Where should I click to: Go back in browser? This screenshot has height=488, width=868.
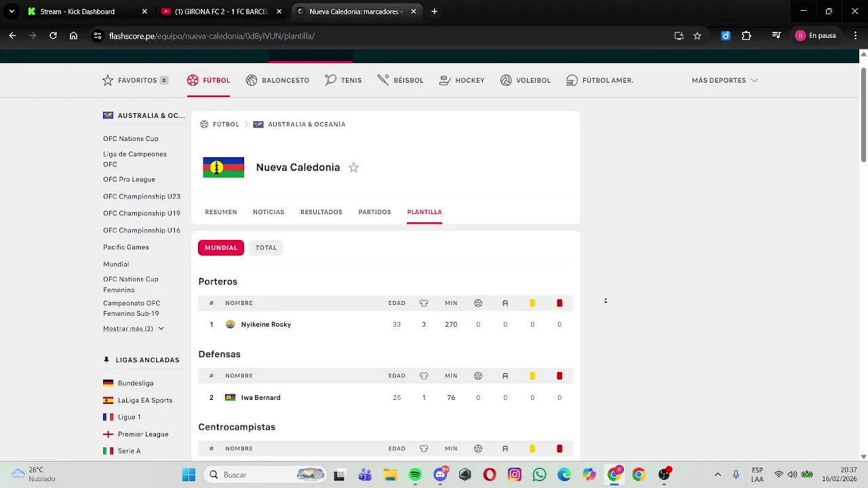[12, 36]
